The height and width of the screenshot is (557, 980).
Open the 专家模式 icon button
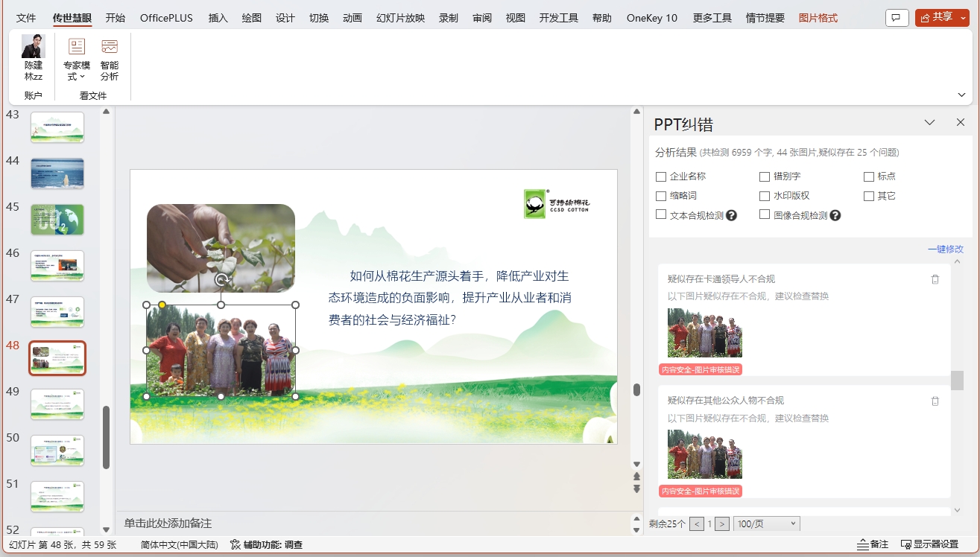click(x=77, y=59)
